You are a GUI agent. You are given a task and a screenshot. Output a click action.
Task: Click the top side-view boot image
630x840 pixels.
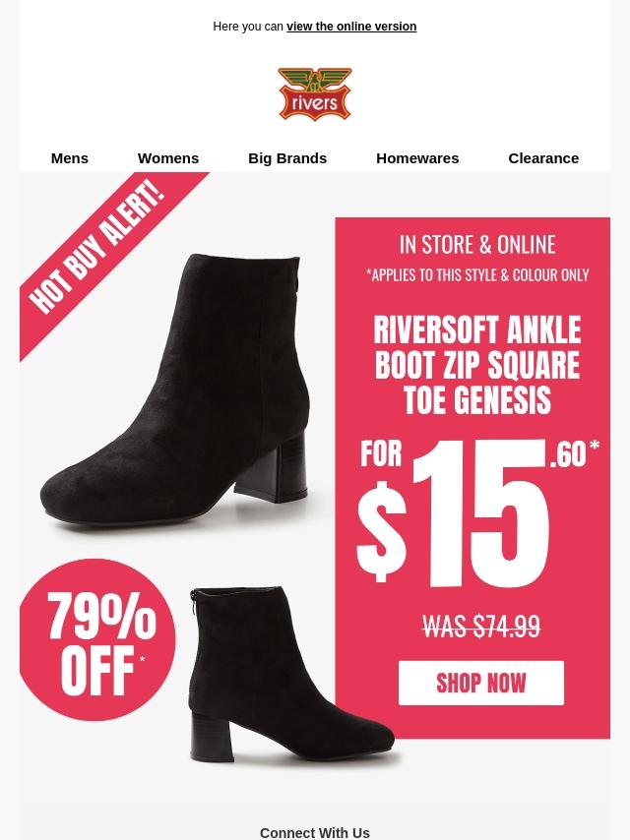[x=176, y=390]
